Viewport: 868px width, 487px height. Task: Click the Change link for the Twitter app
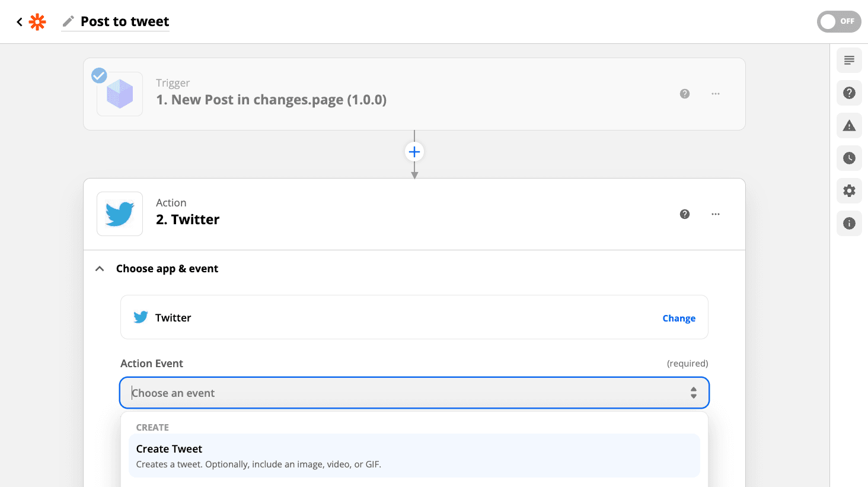coord(678,319)
